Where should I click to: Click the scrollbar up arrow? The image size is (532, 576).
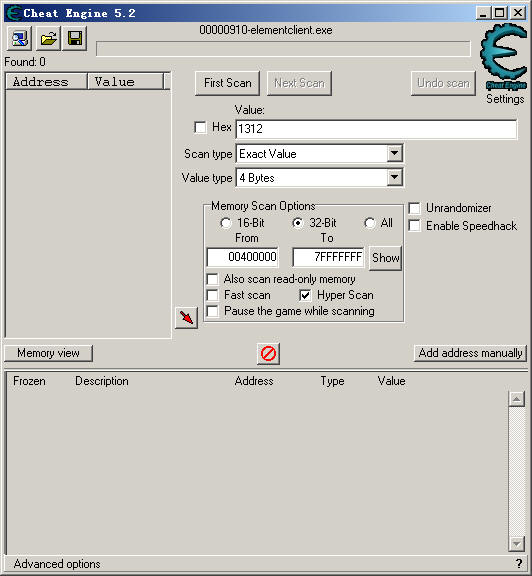coord(516,399)
